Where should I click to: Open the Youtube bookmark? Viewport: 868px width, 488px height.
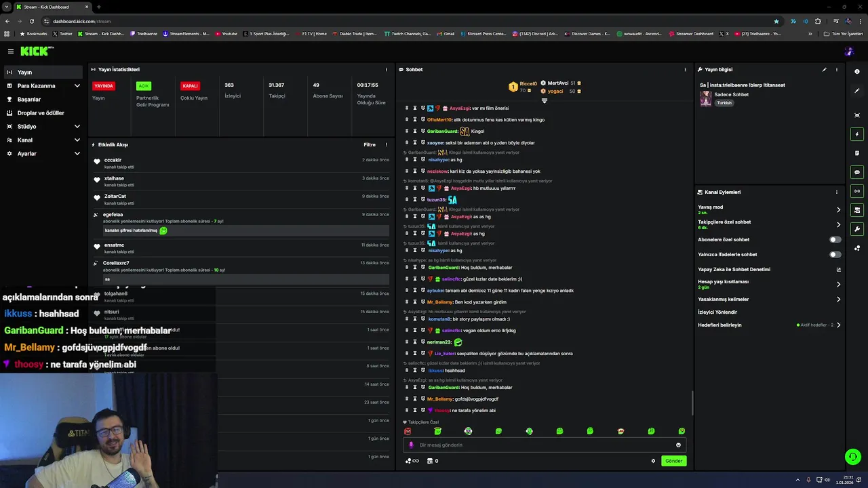pos(226,33)
